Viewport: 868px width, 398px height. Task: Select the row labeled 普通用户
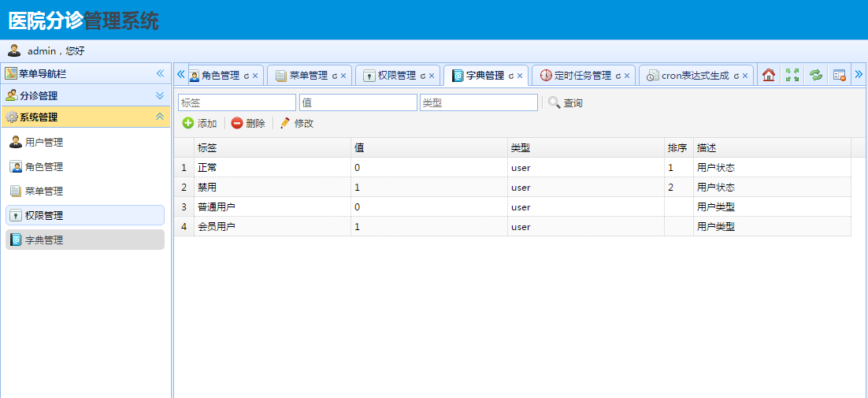513,206
